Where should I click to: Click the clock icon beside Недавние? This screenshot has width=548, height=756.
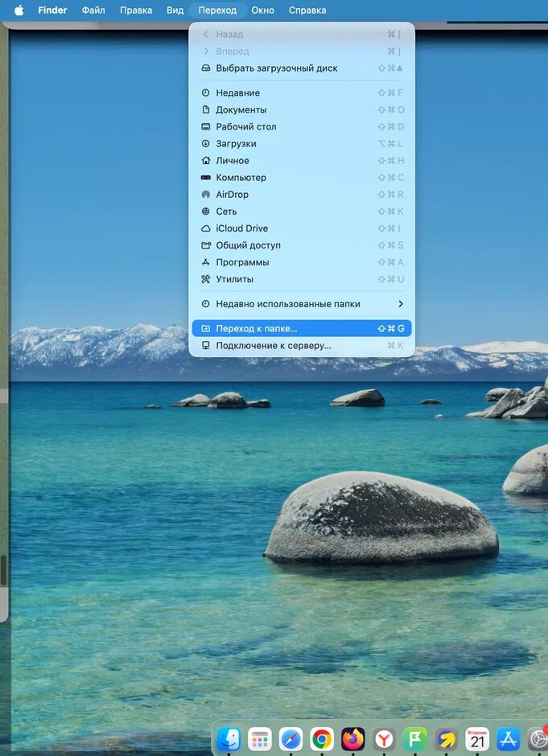(x=205, y=92)
